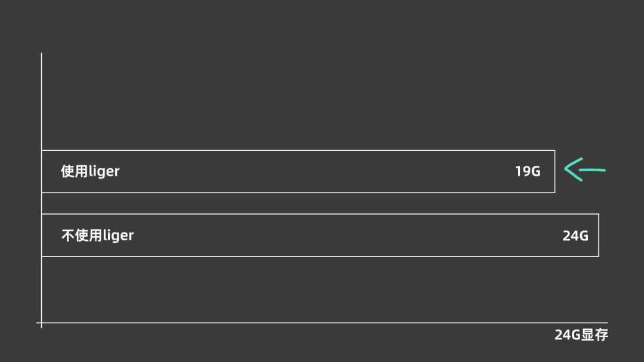Click the right edge of the 24G bar

pos(598,235)
